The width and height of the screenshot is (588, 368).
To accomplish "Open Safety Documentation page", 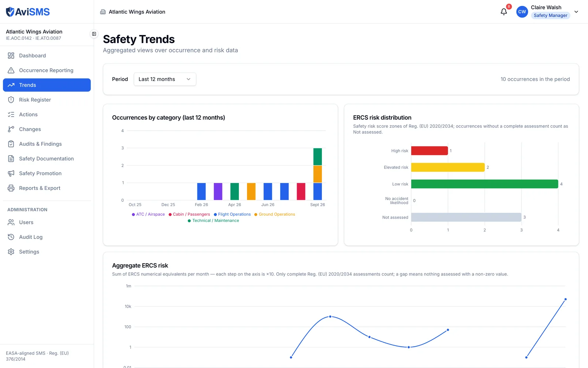I will click(x=47, y=159).
